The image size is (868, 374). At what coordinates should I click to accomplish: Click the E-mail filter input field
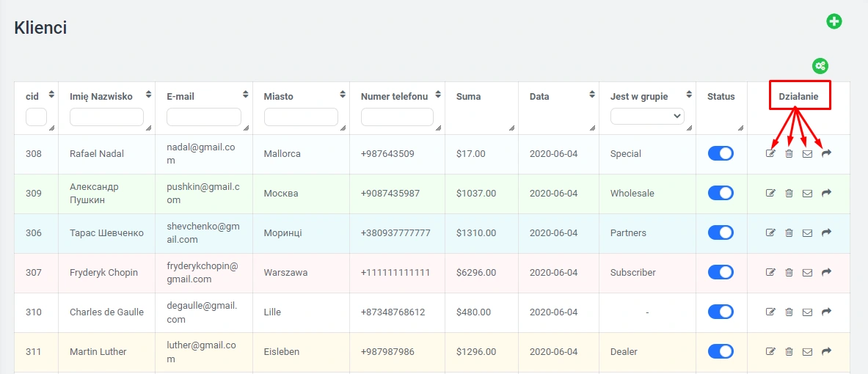(203, 117)
